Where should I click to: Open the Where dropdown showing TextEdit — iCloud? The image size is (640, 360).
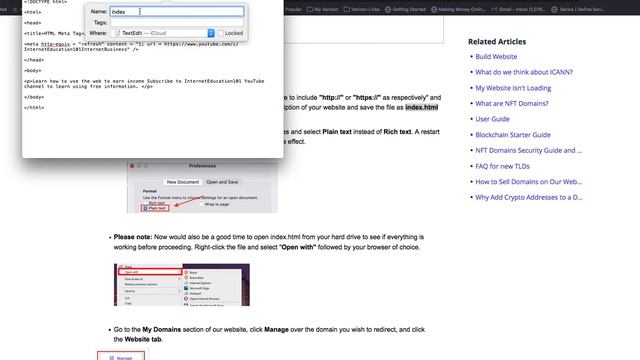tap(162, 33)
